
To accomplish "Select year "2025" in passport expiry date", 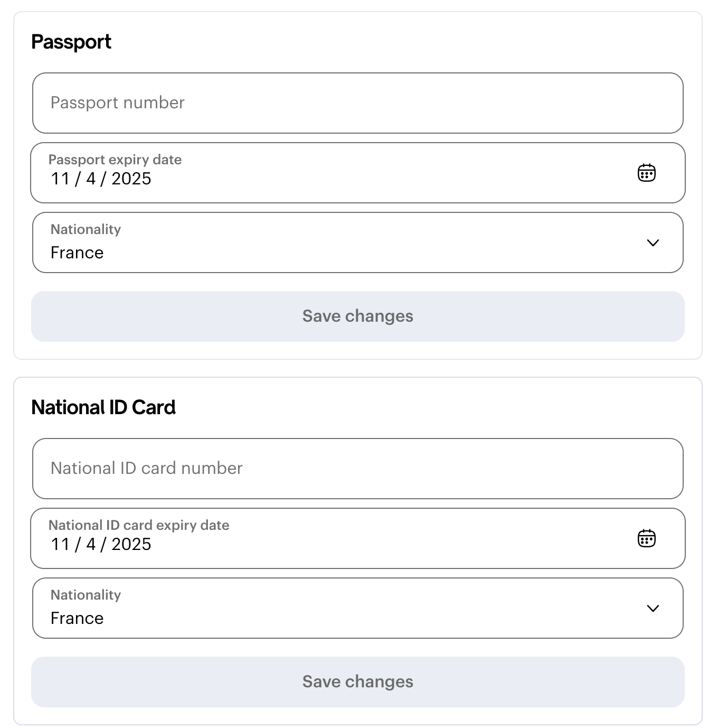I will 131,179.
